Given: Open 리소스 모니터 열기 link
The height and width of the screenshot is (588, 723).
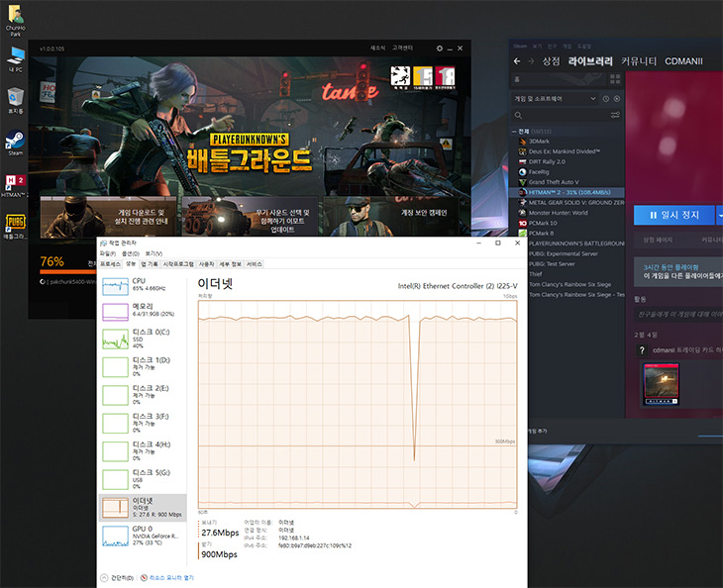Looking at the screenshot, I should (x=171, y=578).
